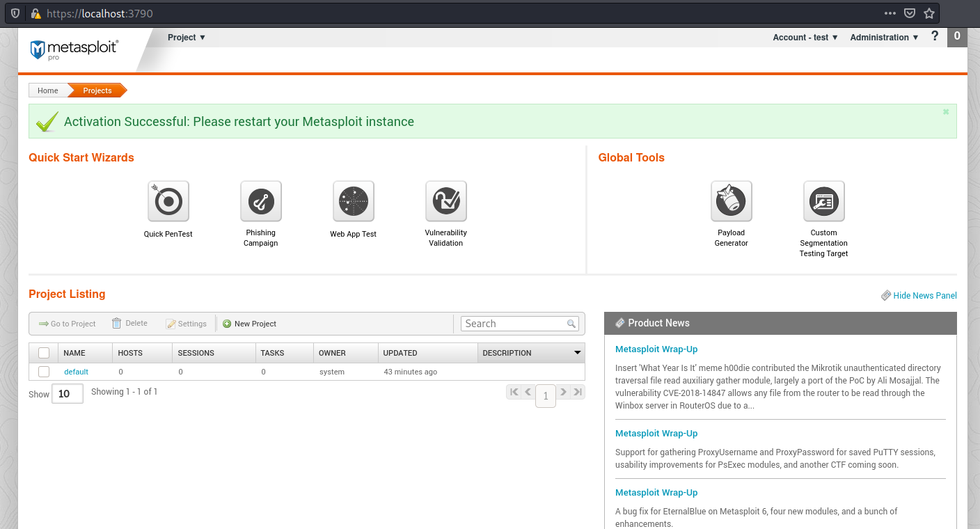Viewport: 980px width, 529px height.
Task: Click the Home breadcrumb
Action: point(48,90)
